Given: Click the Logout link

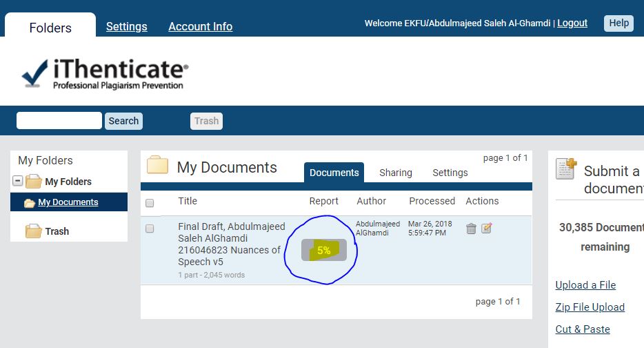Looking at the screenshot, I should [x=572, y=23].
